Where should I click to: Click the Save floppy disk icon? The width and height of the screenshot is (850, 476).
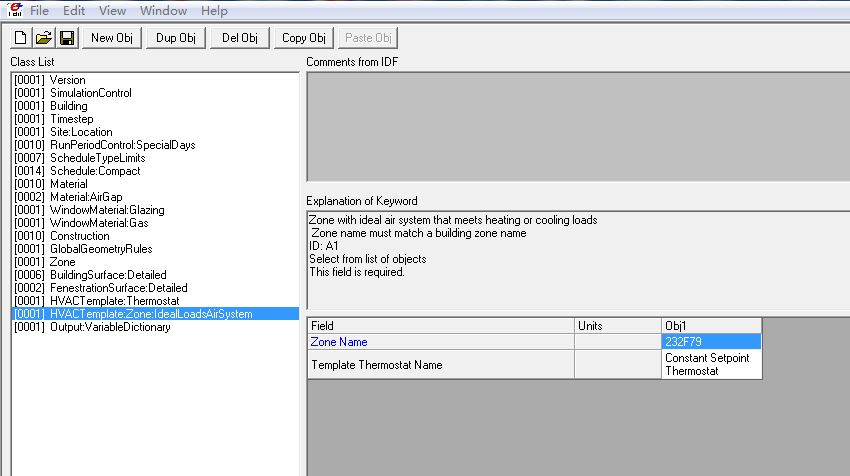click(66, 38)
